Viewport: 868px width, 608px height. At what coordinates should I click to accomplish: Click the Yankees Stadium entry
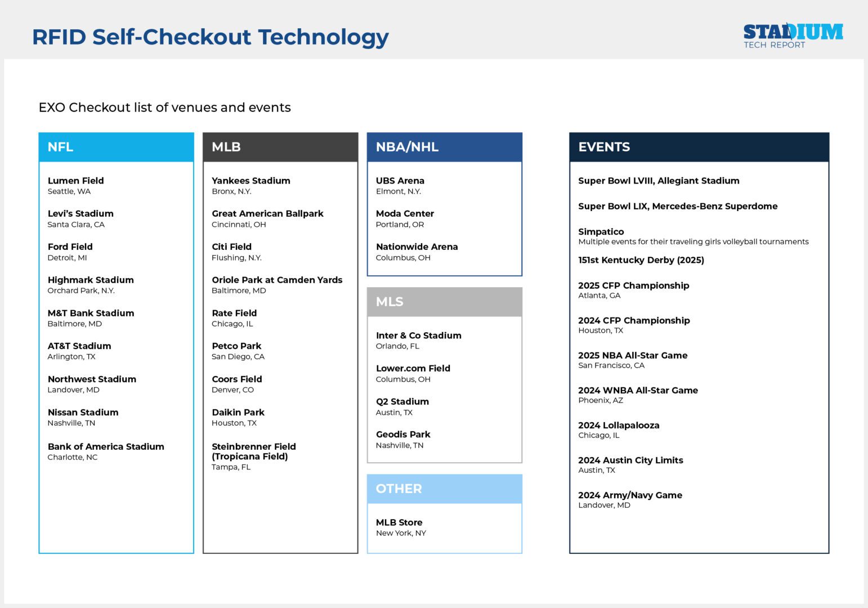250,181
